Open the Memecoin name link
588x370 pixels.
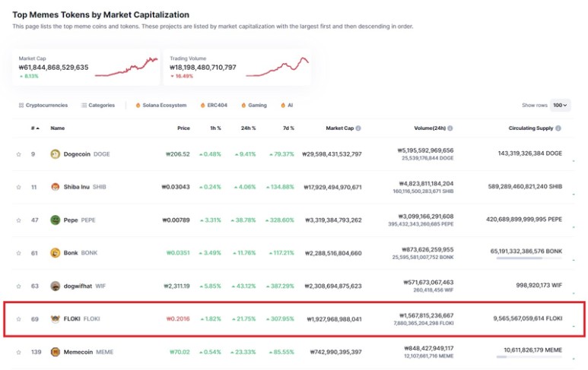click(78, 352)
